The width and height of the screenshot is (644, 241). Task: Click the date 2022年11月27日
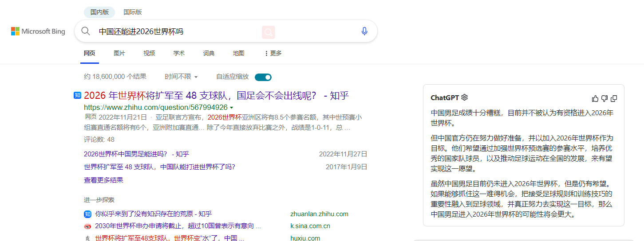tap(343, 154)
